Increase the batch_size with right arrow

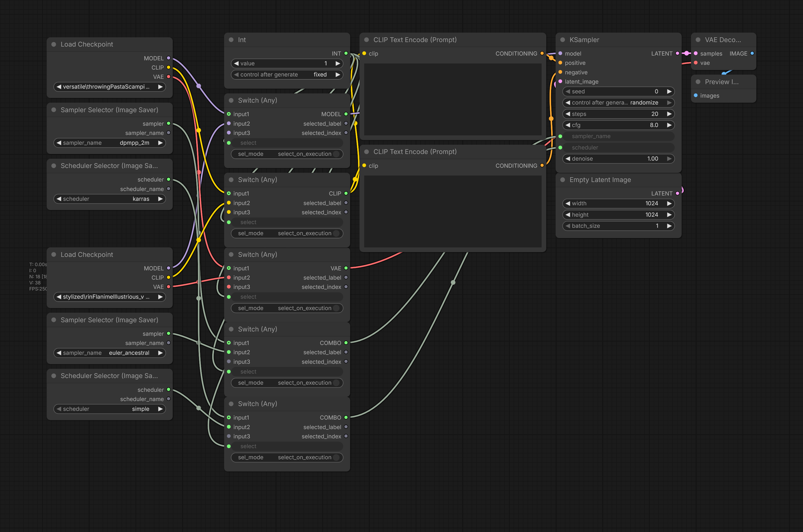pos(669,226)
